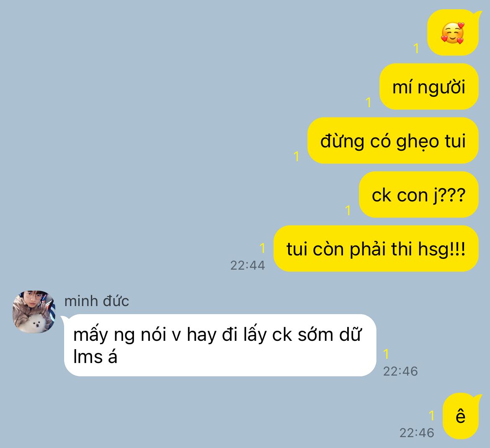Tap the 'đừng có ghẹo tui' bubble
490x448 pixels.
393,141
